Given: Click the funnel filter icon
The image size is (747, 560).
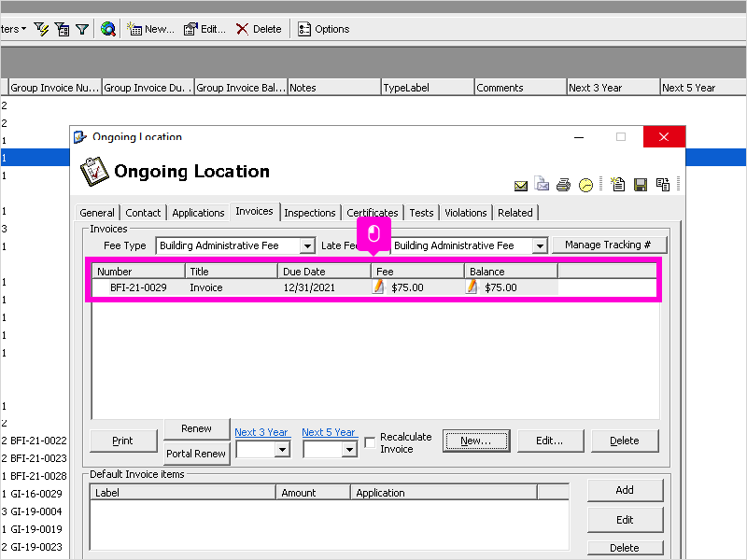Looking at the screenshot, I should pyautogui.click(x=82, y=30).
